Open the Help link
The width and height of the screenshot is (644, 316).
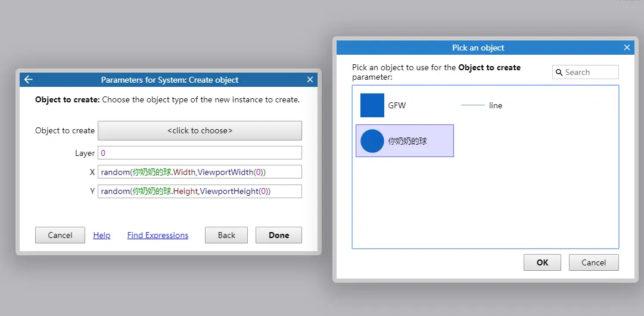pyautogui.click(x=102, y=235)
